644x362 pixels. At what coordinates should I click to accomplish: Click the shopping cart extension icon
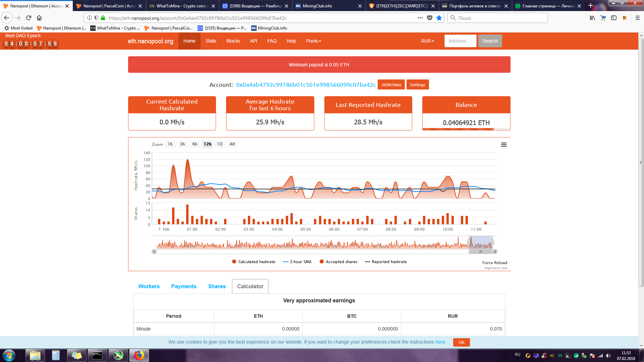point(603,18)
